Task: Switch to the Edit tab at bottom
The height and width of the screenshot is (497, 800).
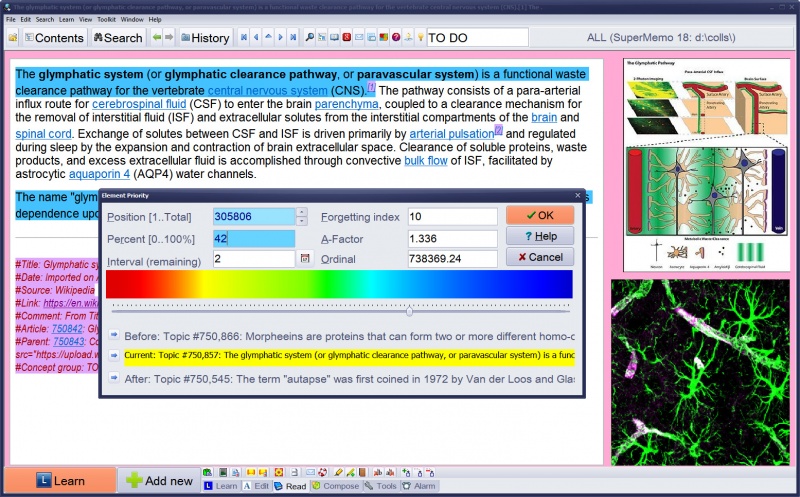Action: 256,486
